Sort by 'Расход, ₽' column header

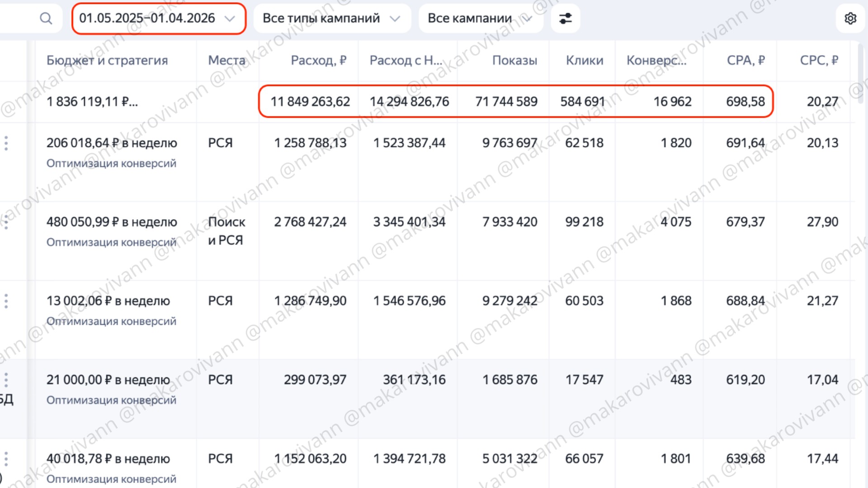tap(318, 60)
